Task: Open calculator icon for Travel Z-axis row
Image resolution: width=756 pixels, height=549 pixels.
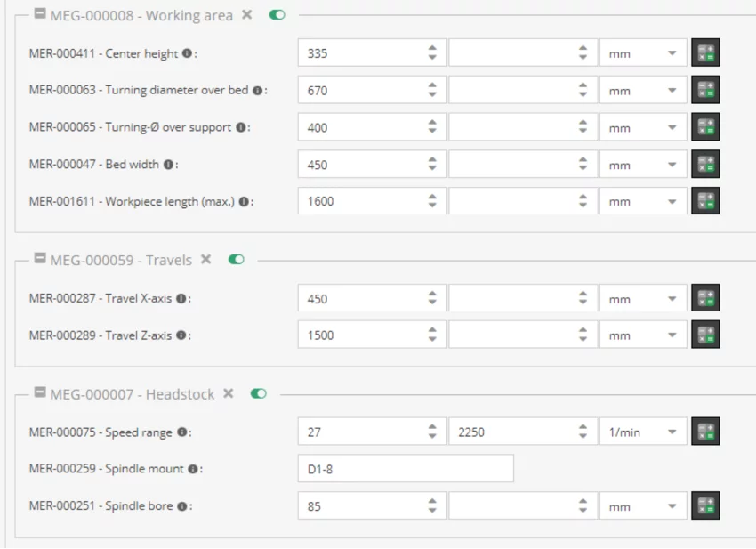Action: 705,335
